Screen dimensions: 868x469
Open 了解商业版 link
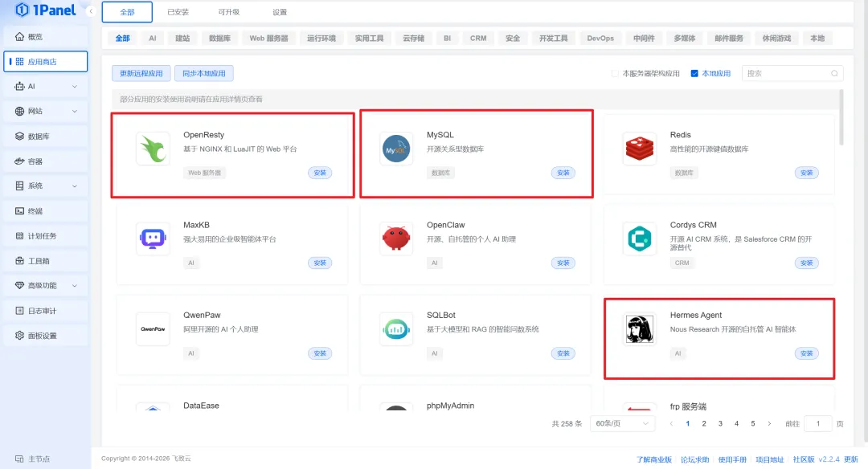pos(653,459)
